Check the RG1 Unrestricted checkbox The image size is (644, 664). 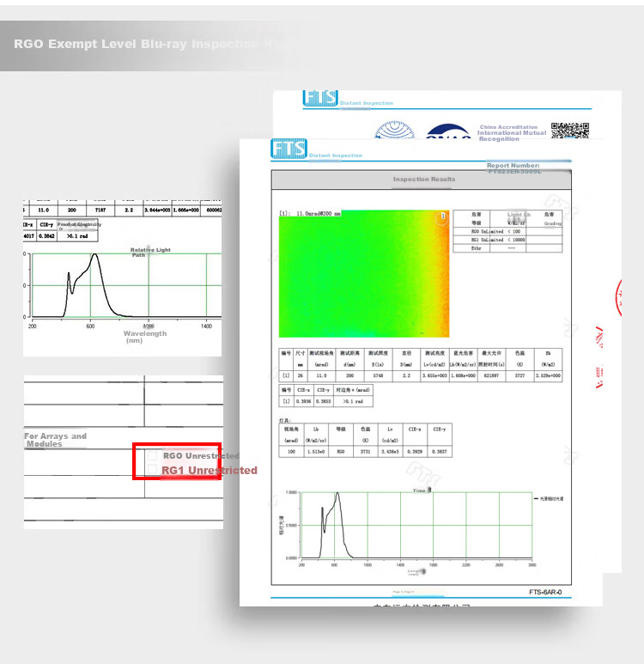pyautogui.click(x=152, y=469)
